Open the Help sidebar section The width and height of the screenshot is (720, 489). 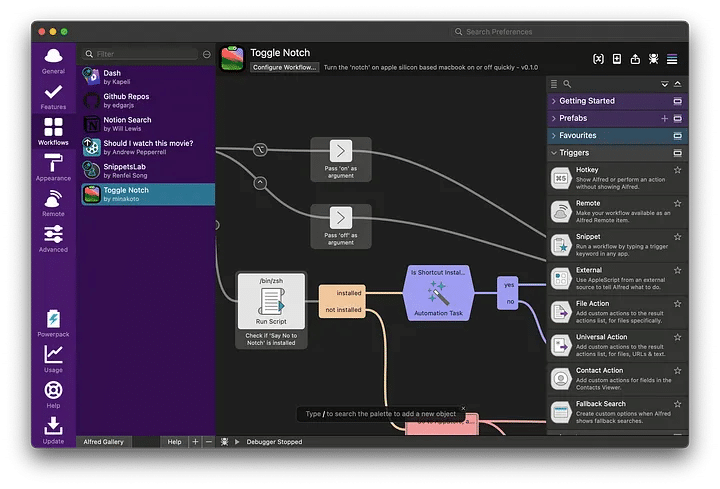(53, 395)
